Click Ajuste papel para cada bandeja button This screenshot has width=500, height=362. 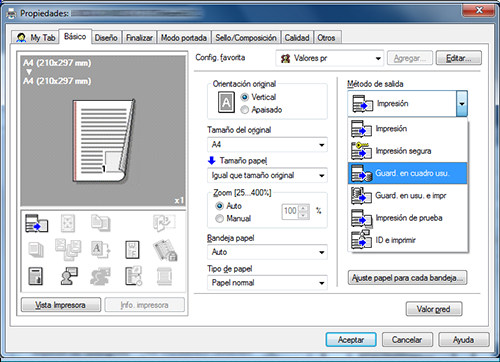(x=407, y=278)
